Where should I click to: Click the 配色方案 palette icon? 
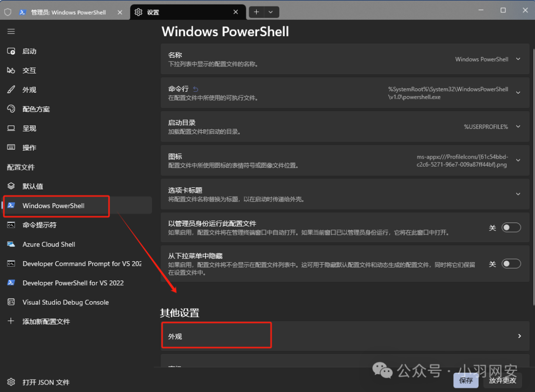[x=11, y=109]
